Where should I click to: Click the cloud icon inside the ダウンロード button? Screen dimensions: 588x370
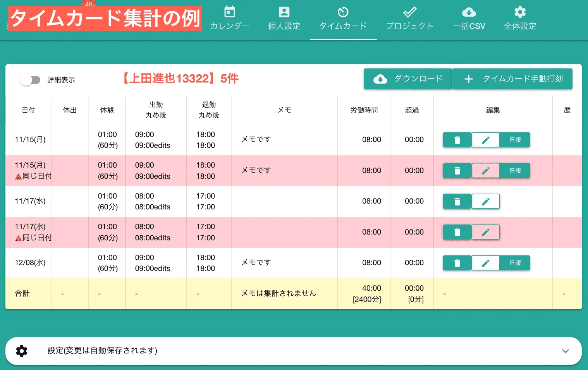tap(380, 79)
